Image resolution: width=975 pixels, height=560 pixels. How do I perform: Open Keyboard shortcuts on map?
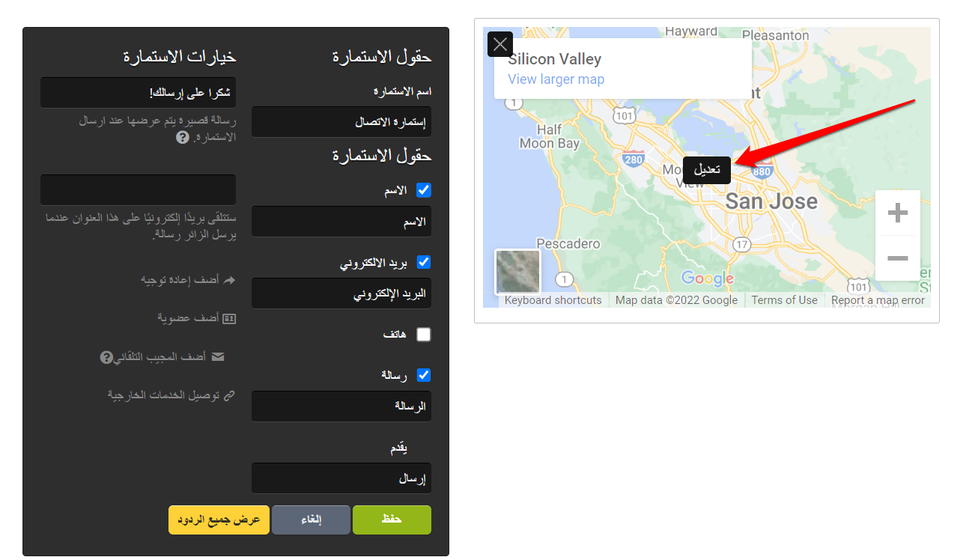coord(553,300)
